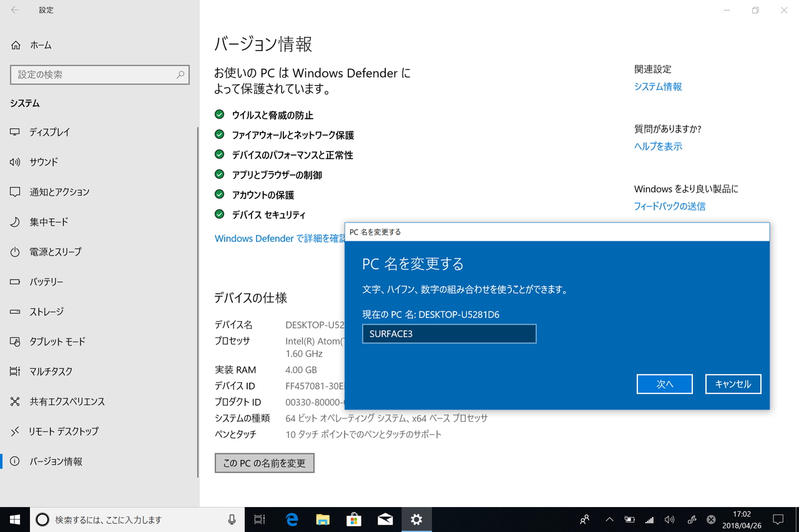
Task: Click the 10 タッチ ポイント pen and touch value
Action: pos(363,435)
